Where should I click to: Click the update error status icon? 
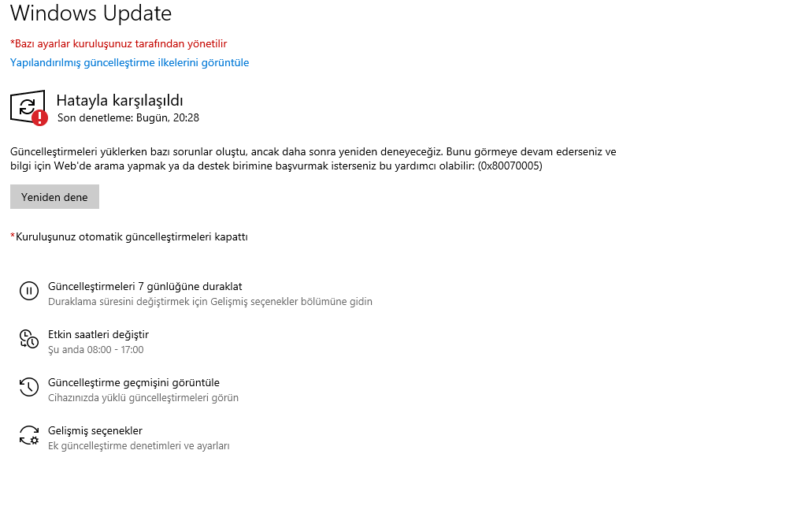pyautogui.click(x=29, y=108)
